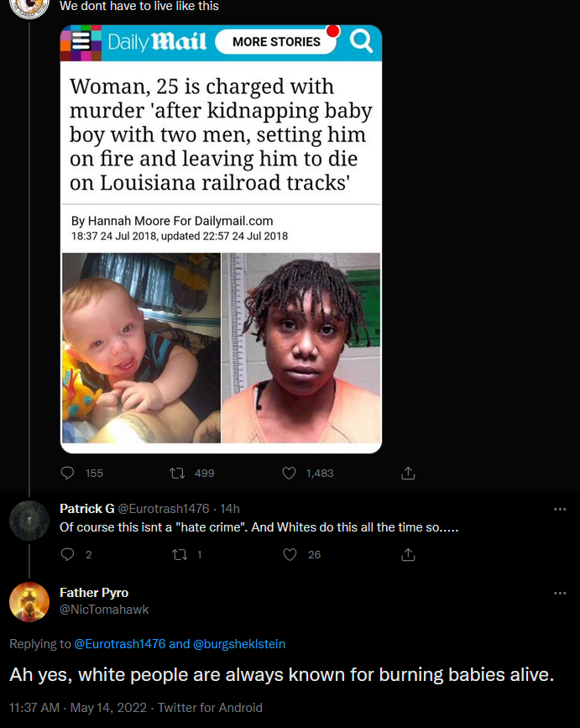Open the @burgsheklstein mention link
580x728 pixels.
point(239,644)
